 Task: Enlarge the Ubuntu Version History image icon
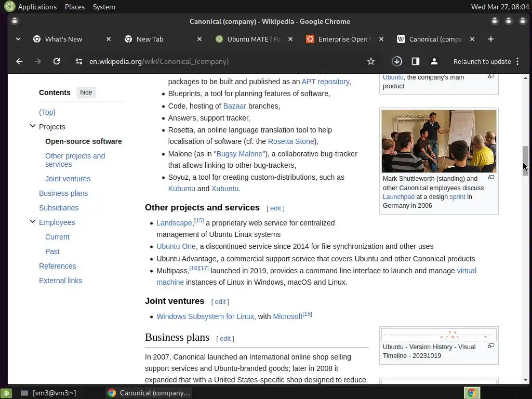(491, 345)
